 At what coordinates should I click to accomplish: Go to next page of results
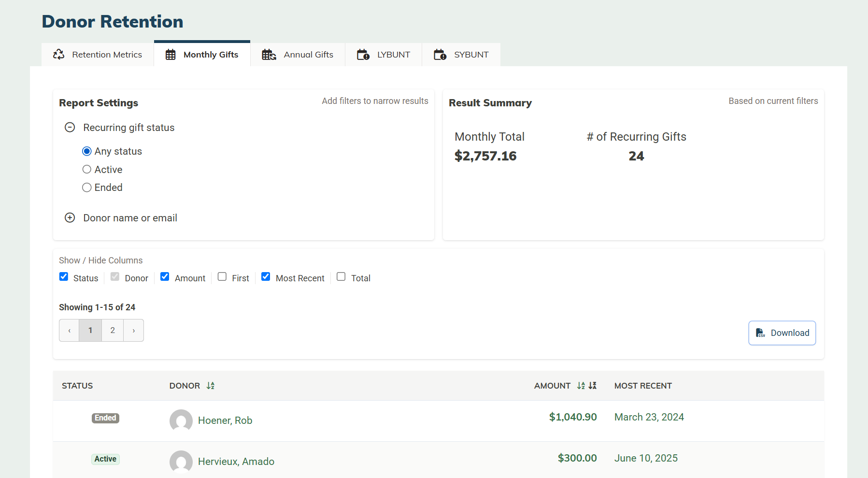click(134, 331)
